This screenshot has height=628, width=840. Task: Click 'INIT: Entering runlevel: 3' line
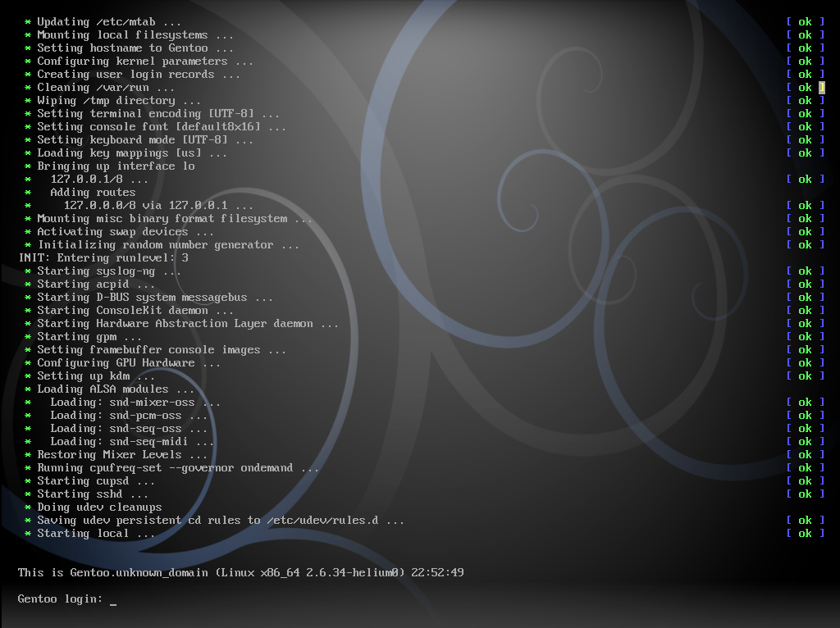click(103, 258)
